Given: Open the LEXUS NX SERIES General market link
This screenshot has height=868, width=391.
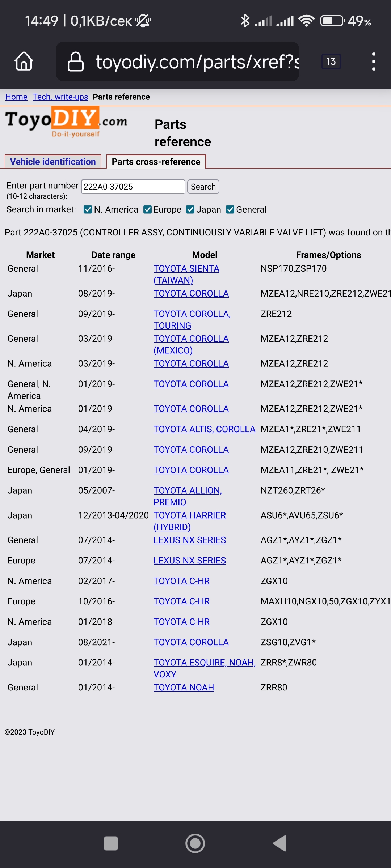Looking at the screenshot, I should pos(189,540).
